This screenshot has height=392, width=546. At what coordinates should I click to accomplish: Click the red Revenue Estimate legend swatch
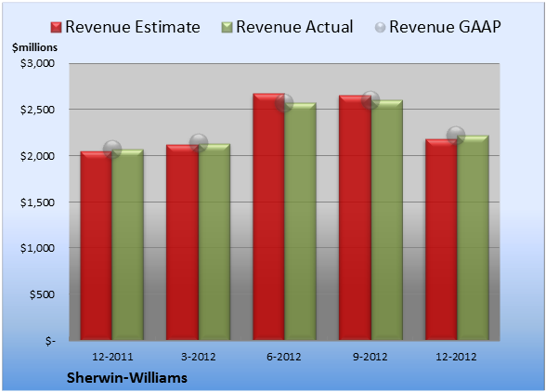point(56,28)
